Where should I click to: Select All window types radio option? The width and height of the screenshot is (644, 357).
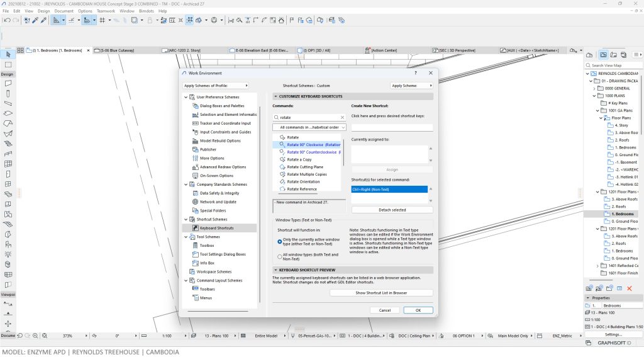[280, 256]
